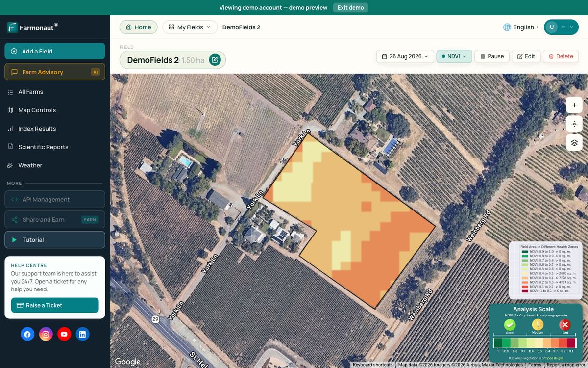Open the 26 Aug 2026 date picker
588x368 pixels.
(405, 56)
